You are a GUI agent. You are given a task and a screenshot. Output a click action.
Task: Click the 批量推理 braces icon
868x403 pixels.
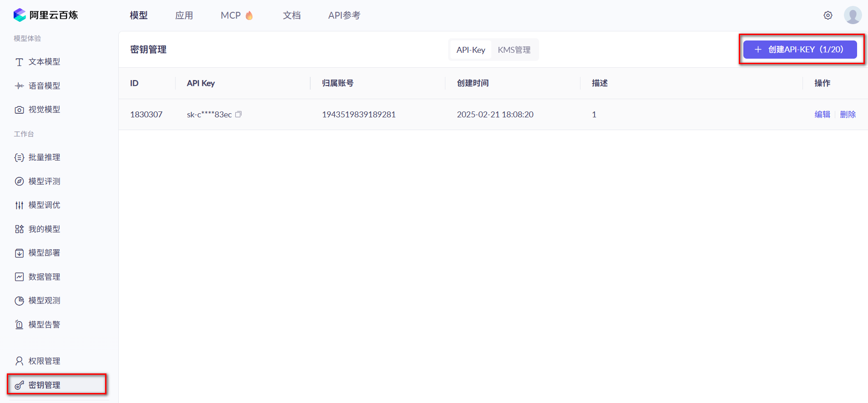pyautogui.click(x=19, y=157)
